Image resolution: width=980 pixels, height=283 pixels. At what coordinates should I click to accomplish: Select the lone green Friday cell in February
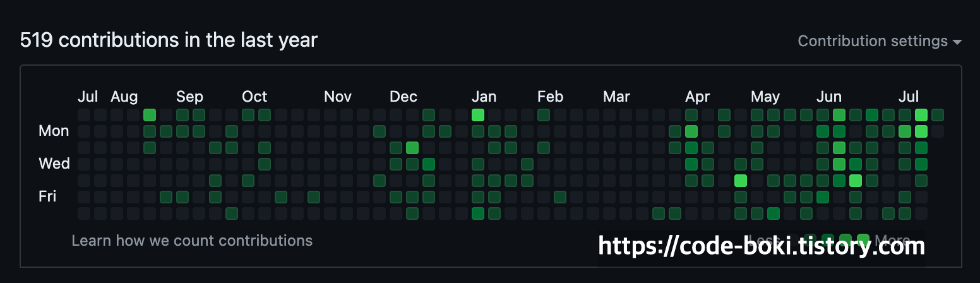[560, 197]
